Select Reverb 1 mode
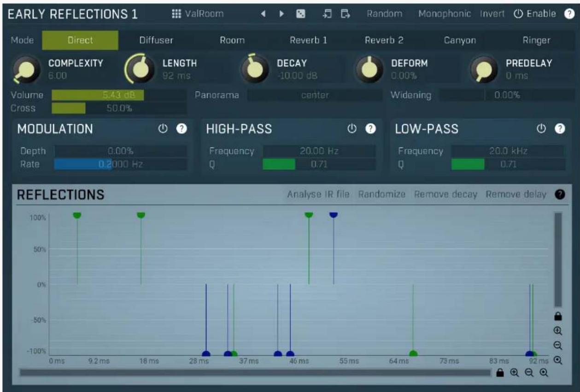This screenshot has height=392, width=580. click(308, 40)
